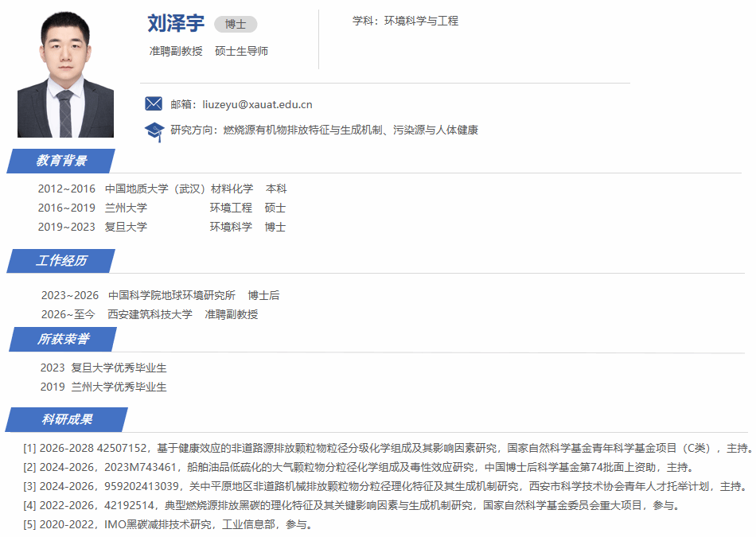The image size is (756, 537).
Task: Open email address liuzeyu@xauat.edu.cn
Action: 257,104
